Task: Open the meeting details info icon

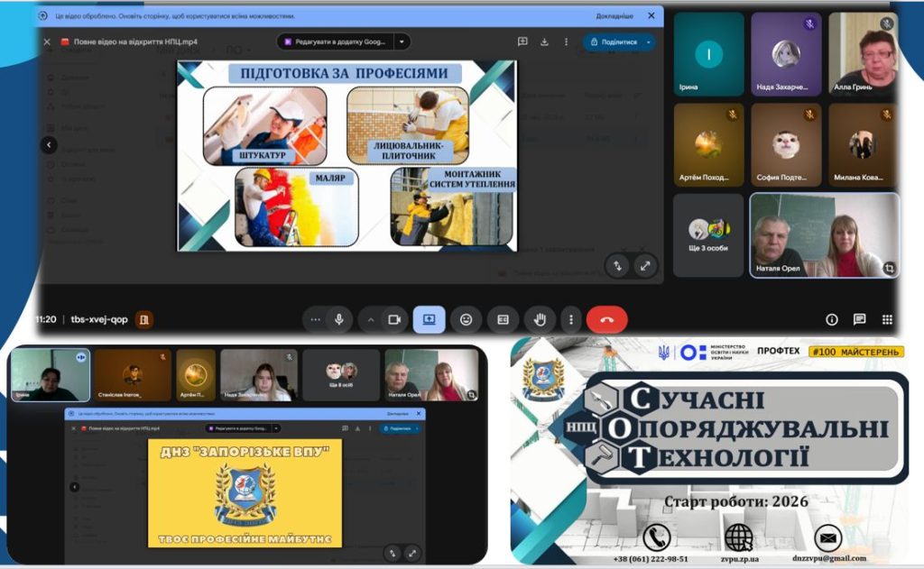Action: (831, 319)
